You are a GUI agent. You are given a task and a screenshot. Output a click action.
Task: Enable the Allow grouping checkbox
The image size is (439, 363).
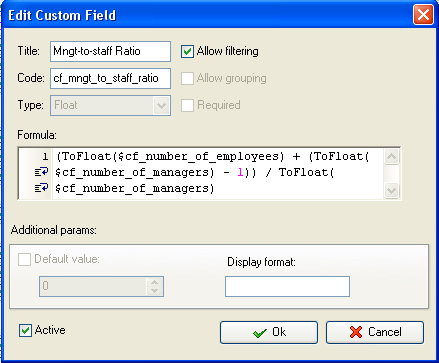click(x=187, y=79)
